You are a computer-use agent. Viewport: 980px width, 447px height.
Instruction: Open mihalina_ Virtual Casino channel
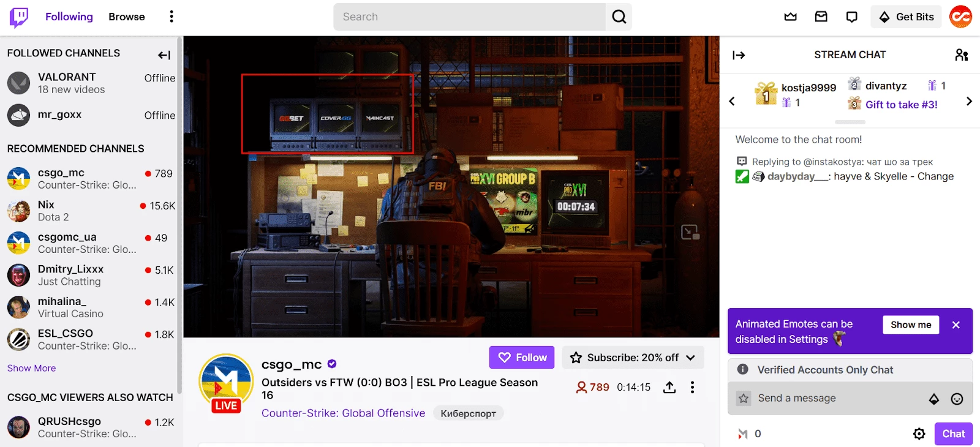tap(91, 307)
